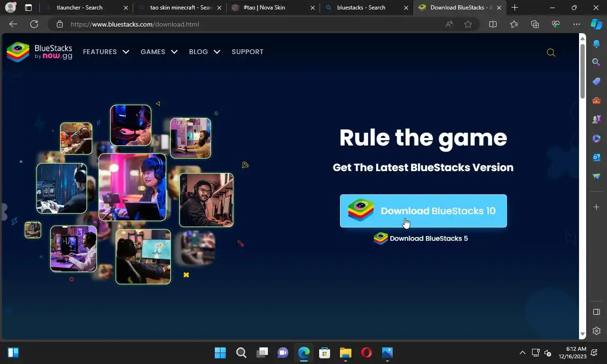This screenshot has width=607, height=364.
Task: Open sidebar tools briefcase icon
Action: coord(597,100)
